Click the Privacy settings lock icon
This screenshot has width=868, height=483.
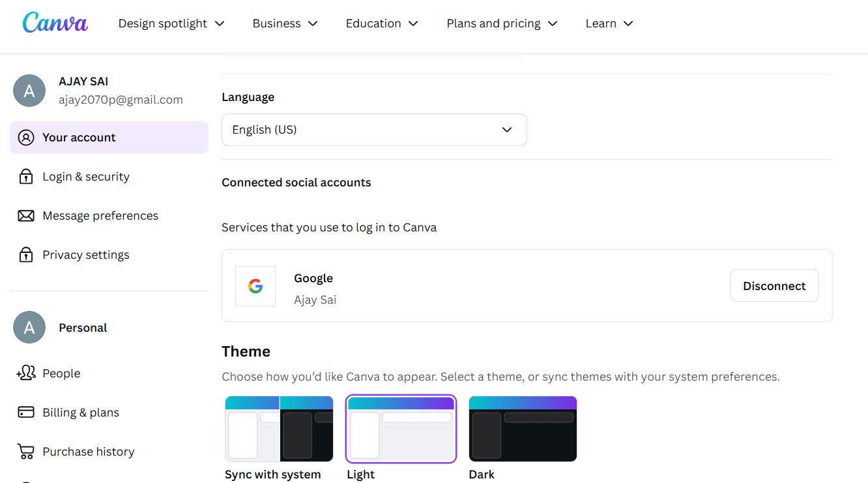tap(26, 255)
